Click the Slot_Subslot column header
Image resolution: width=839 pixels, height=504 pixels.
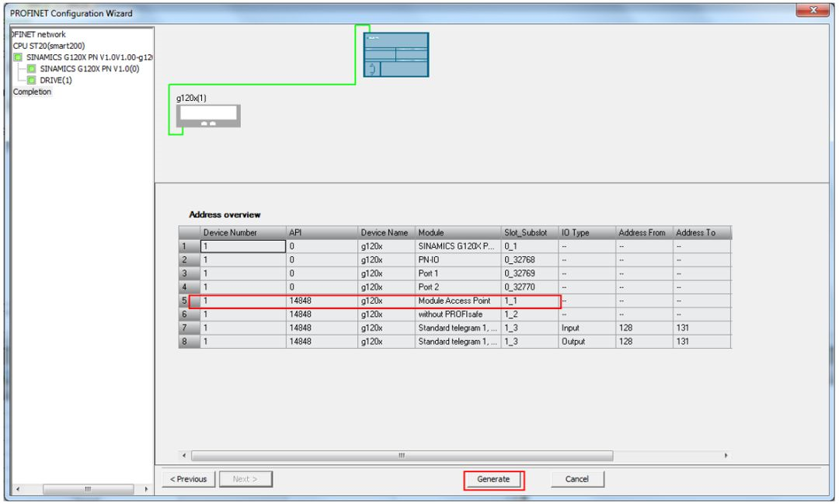[x=530, y=233]
